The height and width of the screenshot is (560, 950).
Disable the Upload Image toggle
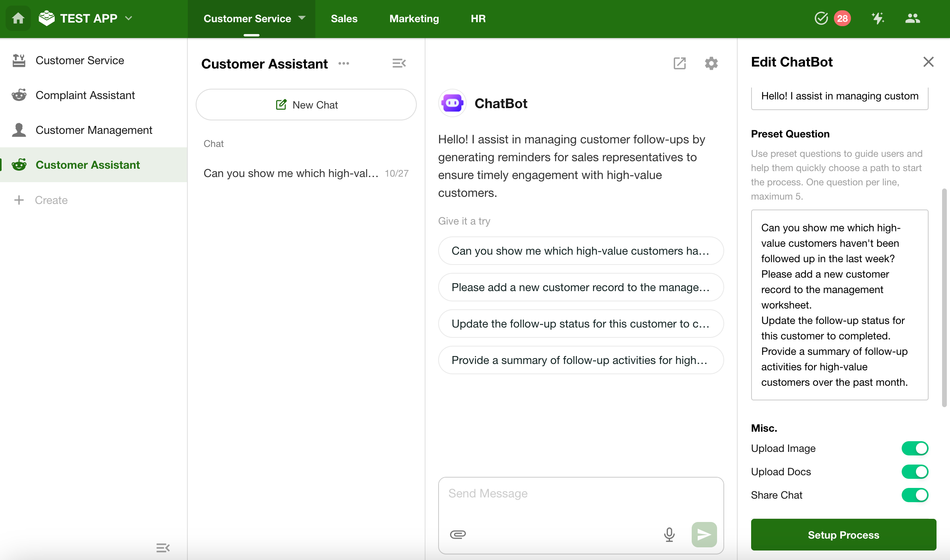[915, 448]
